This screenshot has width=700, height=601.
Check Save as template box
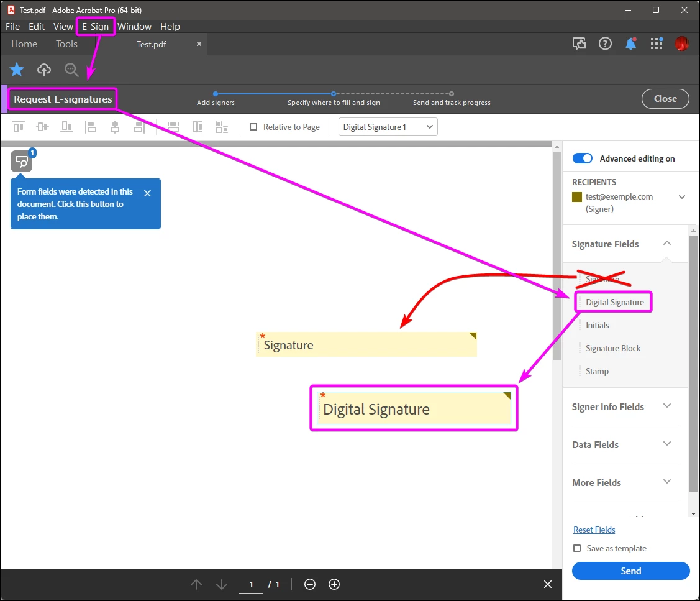coord(577,548)
